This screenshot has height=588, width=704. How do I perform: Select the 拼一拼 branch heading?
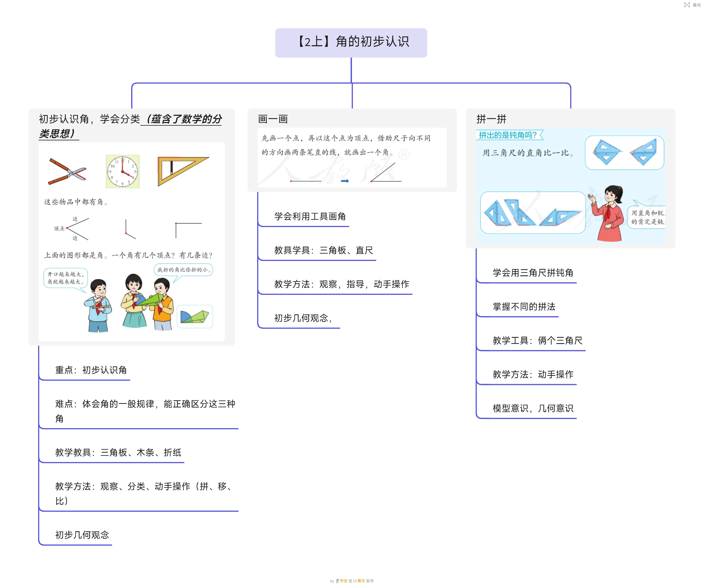pyautogui.click(x=491, y=119)
